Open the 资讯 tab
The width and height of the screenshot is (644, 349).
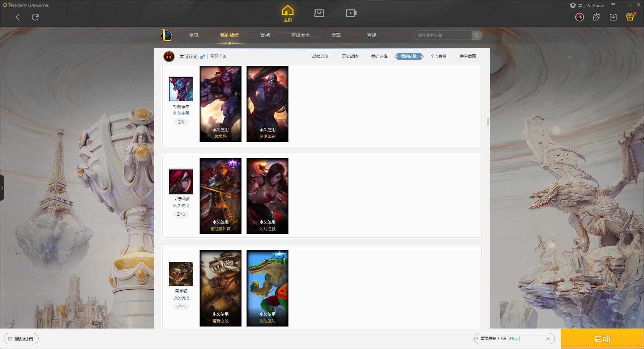pyautogui.click(x=194, y=35)
